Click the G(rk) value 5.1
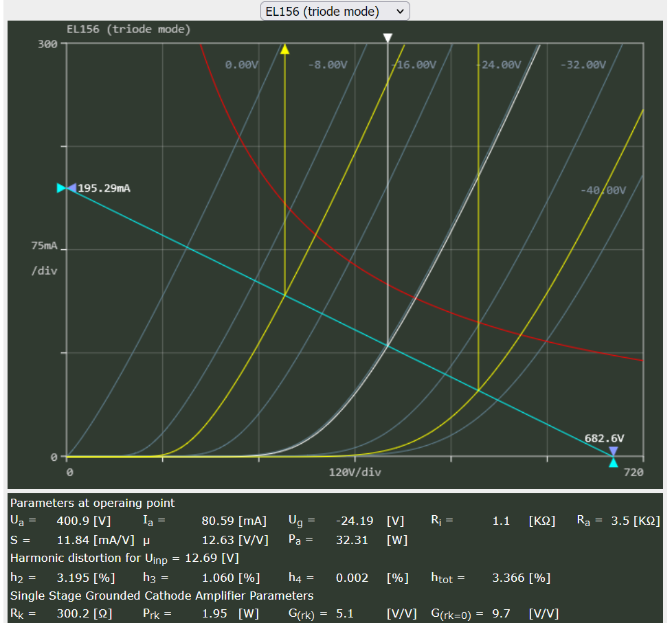 point(344,613)
